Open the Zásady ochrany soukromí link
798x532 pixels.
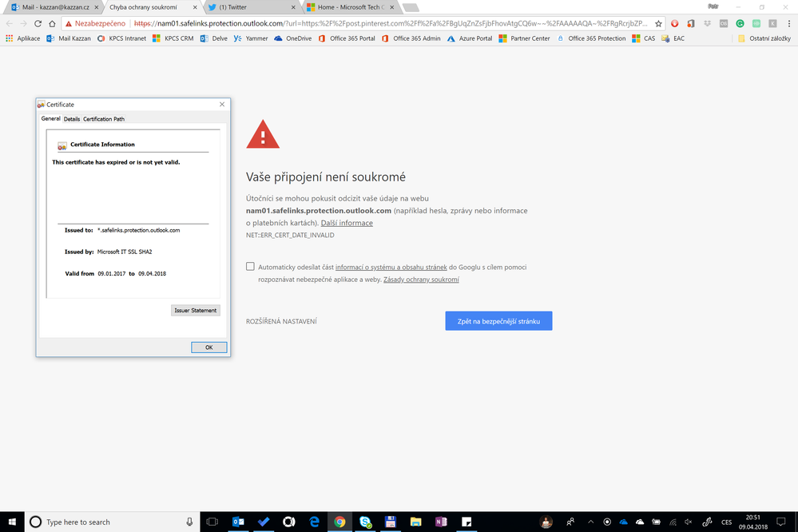click(x=421, y=280)
